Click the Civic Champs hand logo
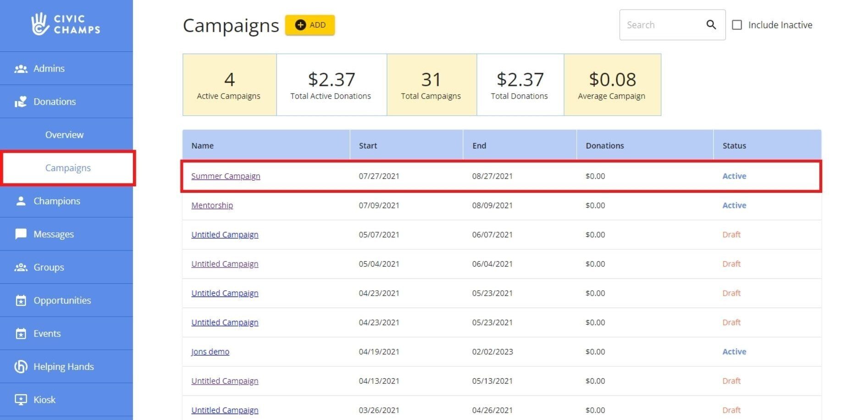 [x=39, y=24]
